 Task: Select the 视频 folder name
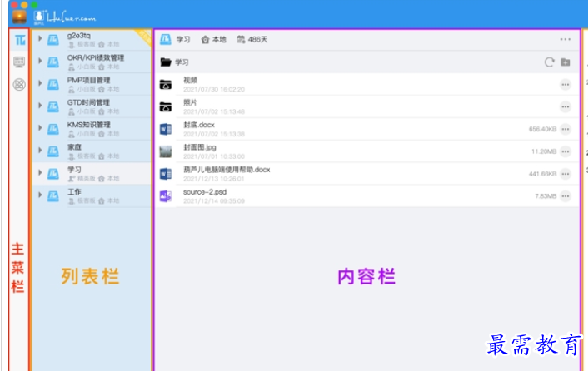190,80
